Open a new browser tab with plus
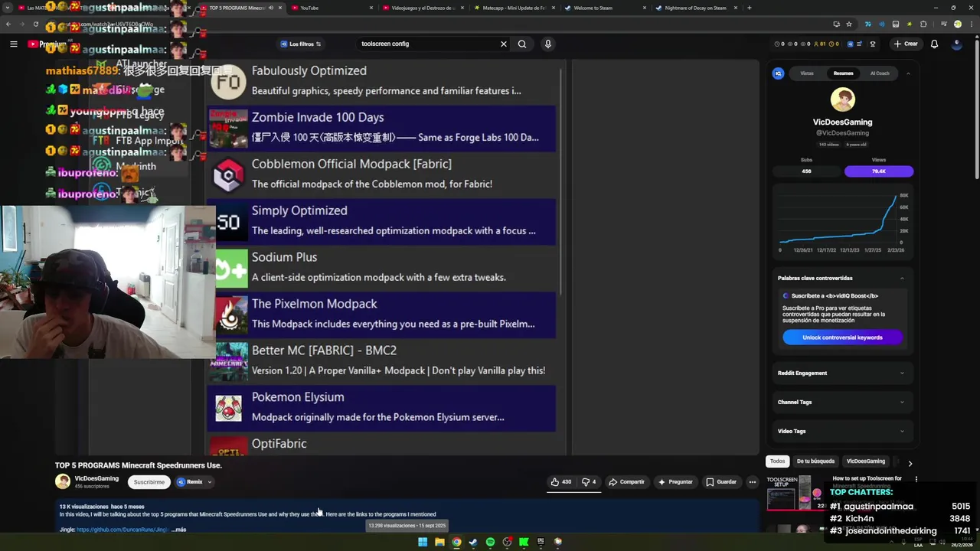 click(749, 8)
